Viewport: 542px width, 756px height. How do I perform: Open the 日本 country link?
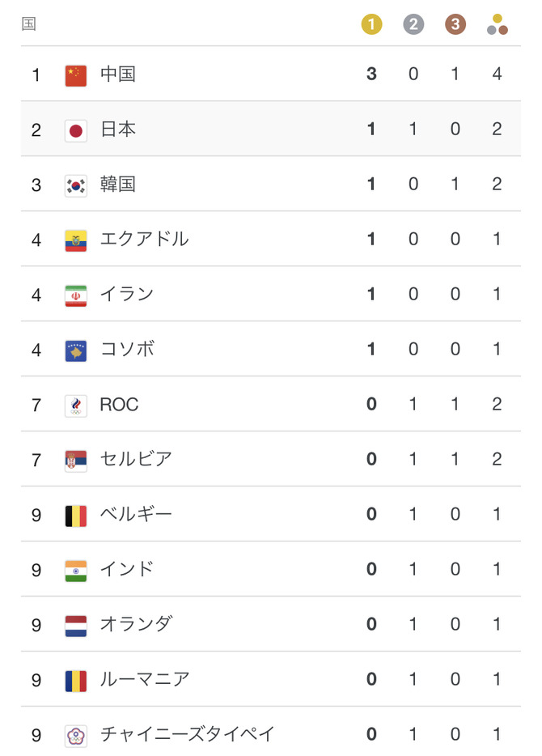(118, 130)
